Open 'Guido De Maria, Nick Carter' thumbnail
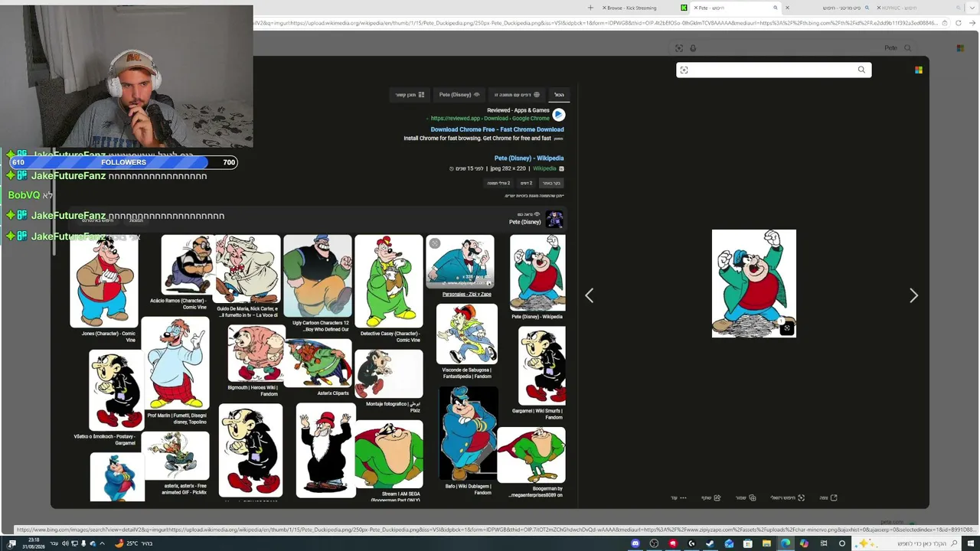The image size is (980, 551). (x=247, y=269)
